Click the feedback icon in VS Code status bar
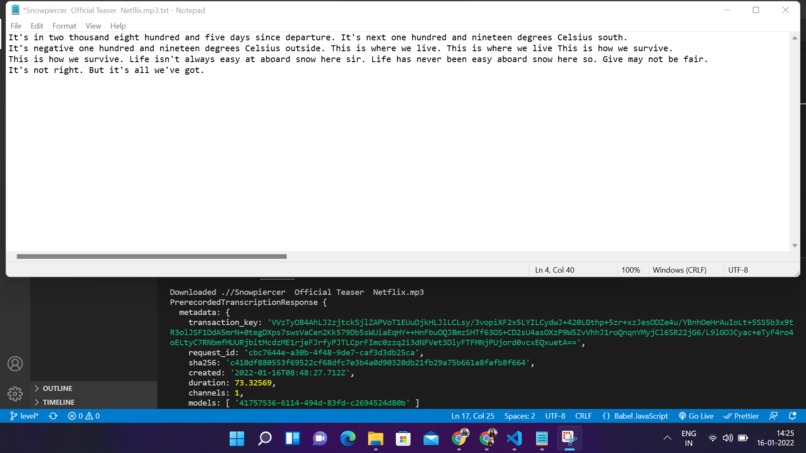This screenshot has height=453, width=806. point(773,416)
